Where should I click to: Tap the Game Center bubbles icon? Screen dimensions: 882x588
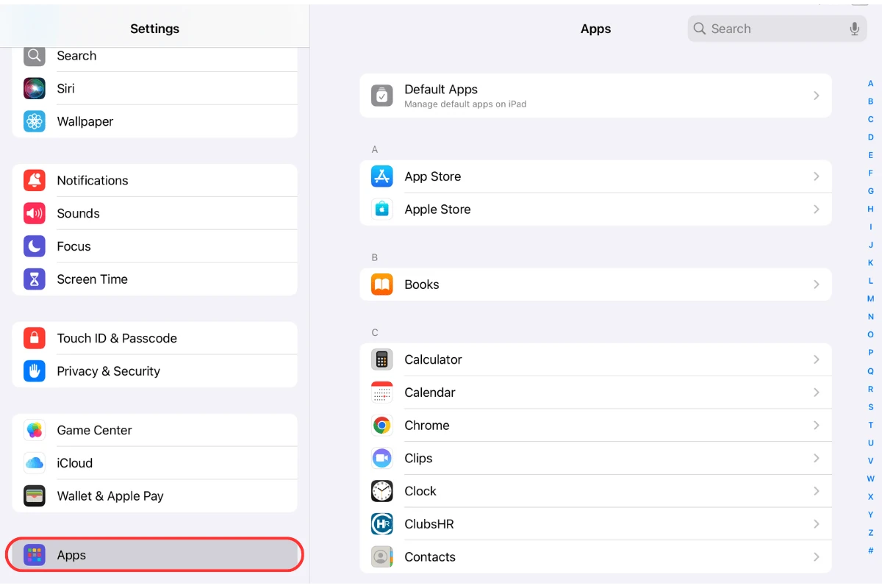tap(35, 430)
